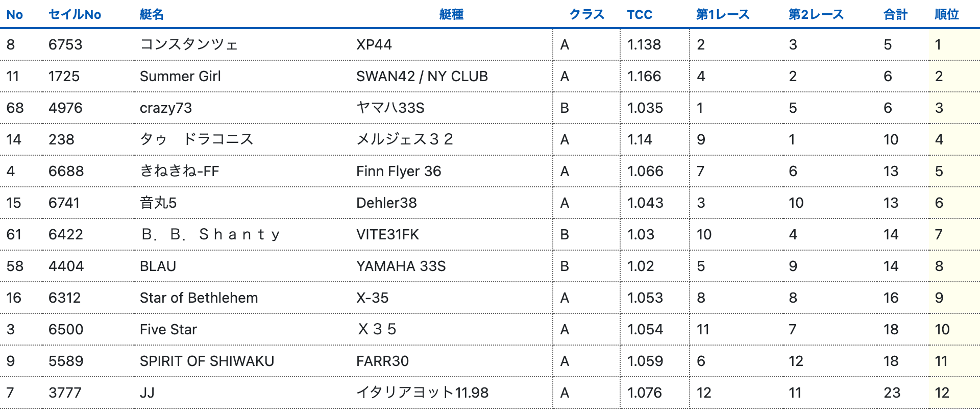The height and width of the screenshot is (416, 980).
Task: Sort by クラス column header
Action: (x=586, y=14)
